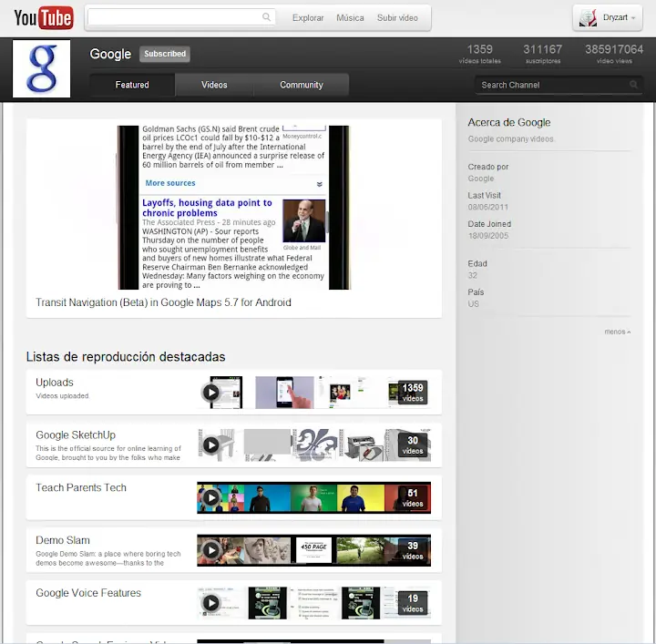Click the Google channel avatar image

click(x=41, y=68)
